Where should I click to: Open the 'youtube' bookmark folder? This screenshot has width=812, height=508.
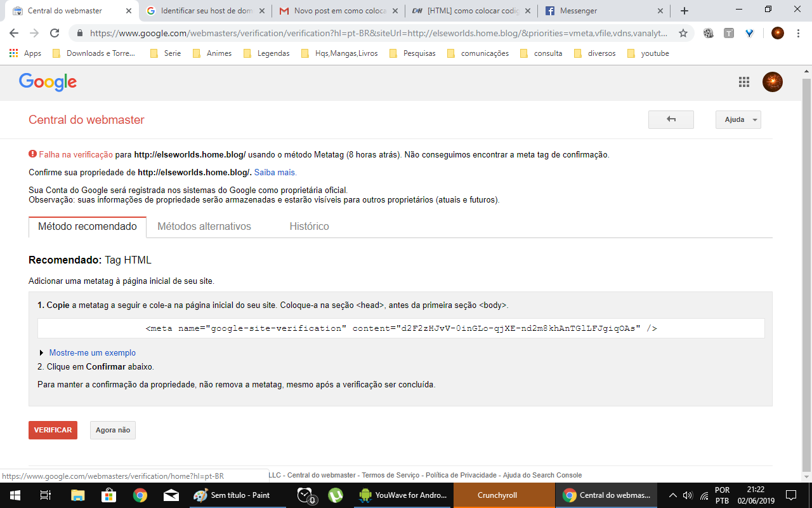pos(648,53)
